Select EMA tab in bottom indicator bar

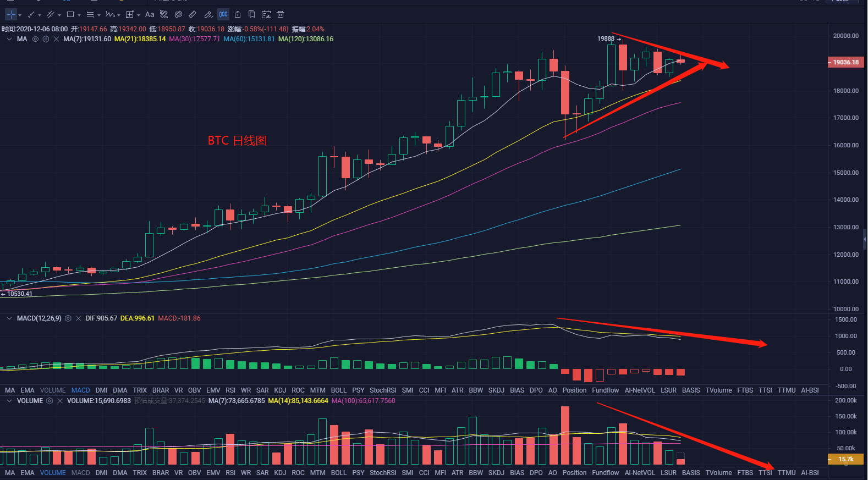pyautogui.click(x=28, y=473)
